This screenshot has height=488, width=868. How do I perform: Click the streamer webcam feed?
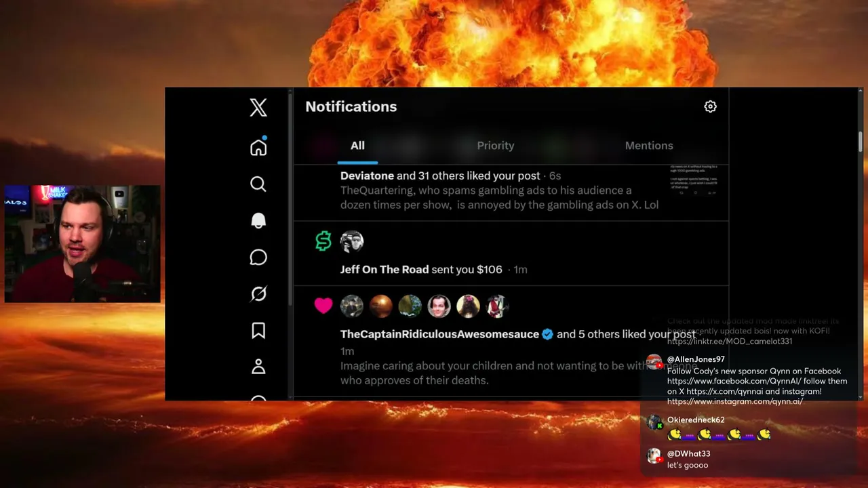pyautogui.click(x=82, y=244)
